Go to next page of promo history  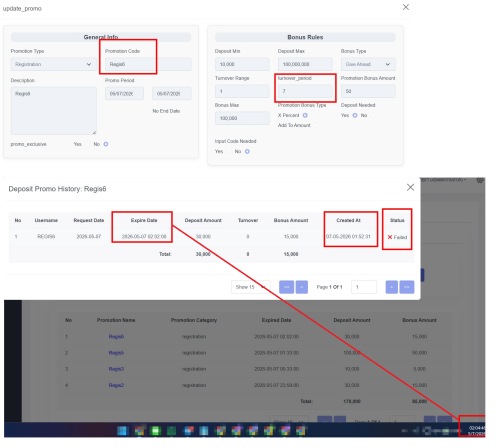pos(392,287)
